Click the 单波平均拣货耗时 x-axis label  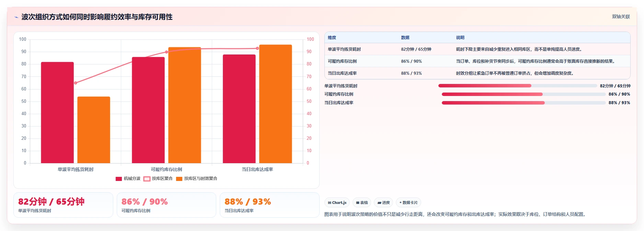tap(76, 169)
